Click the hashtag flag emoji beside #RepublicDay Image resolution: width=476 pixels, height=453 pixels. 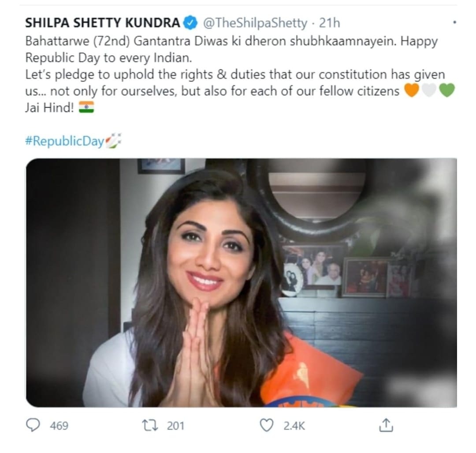point(113,141)
